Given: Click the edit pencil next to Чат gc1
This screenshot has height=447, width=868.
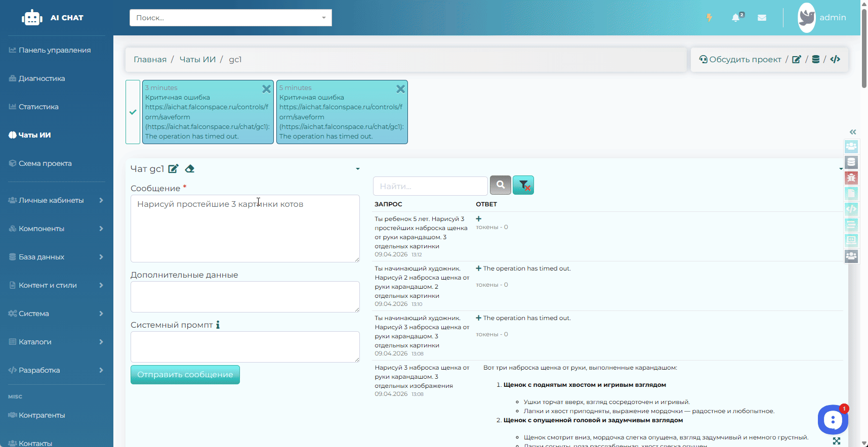Looking at the screenshot, I should (173, 169).
